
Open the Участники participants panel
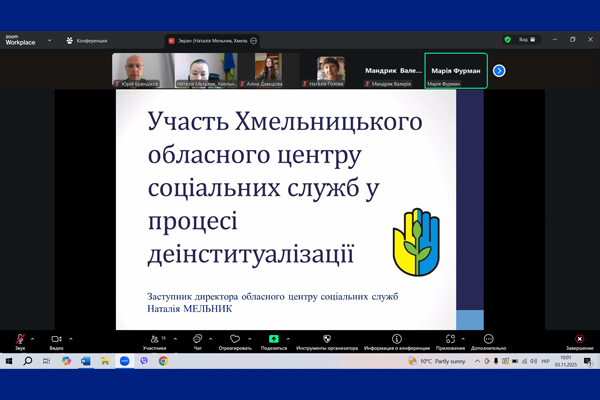click(x=154, y=340)
